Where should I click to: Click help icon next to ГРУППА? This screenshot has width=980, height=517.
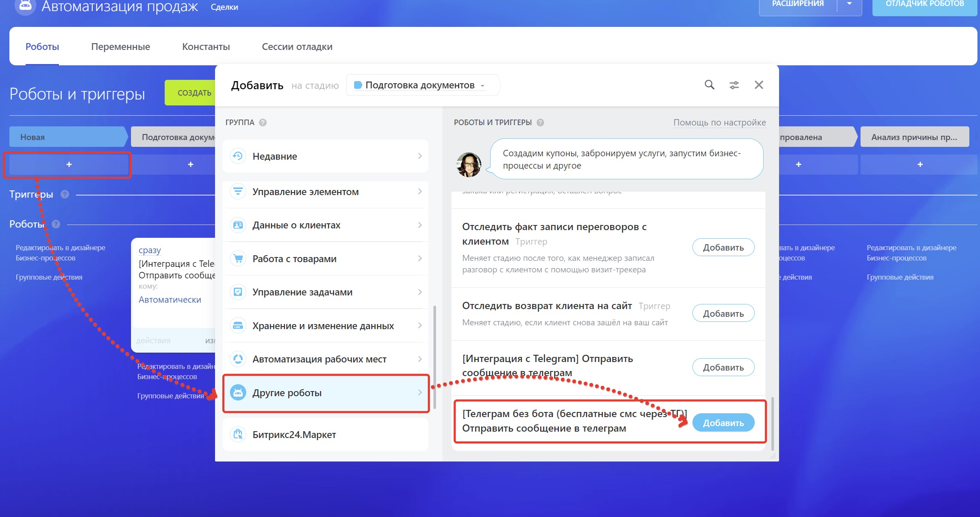(x=263, y=123)
